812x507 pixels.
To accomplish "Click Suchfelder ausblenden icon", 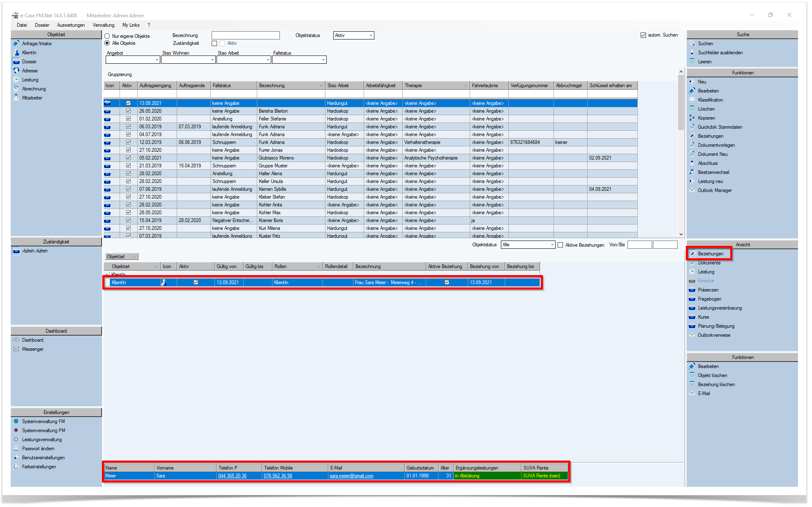I will point(692,53).
